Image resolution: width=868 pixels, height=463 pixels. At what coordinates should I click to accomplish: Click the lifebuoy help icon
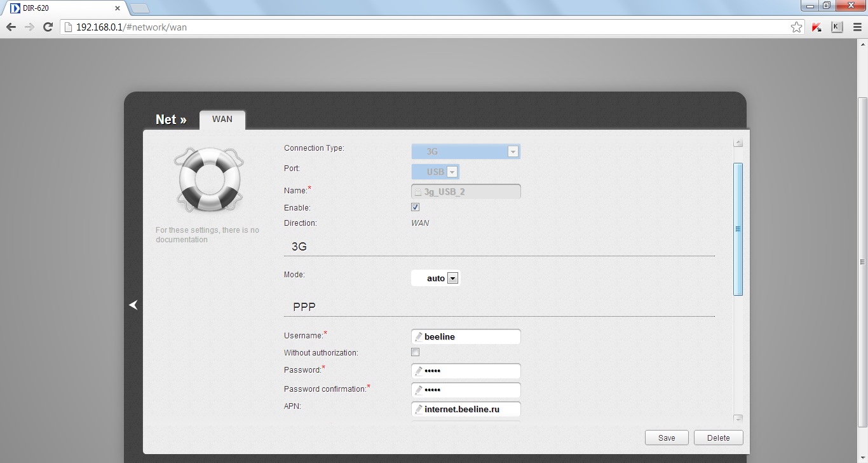(x=208, y=181)
